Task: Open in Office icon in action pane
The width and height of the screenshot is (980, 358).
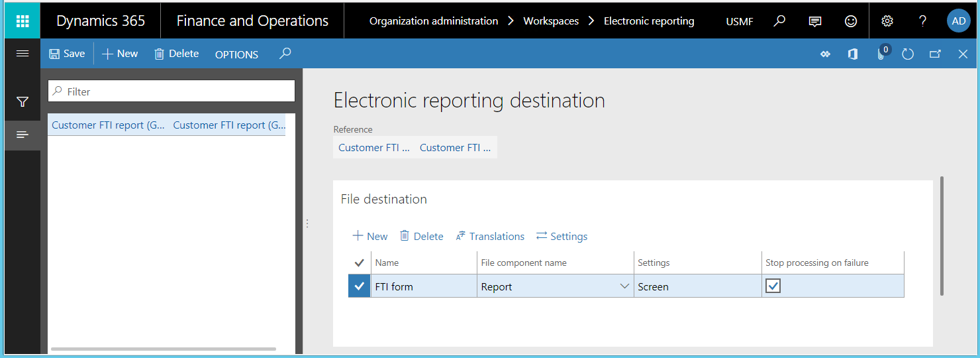Action: coord(853,54)
